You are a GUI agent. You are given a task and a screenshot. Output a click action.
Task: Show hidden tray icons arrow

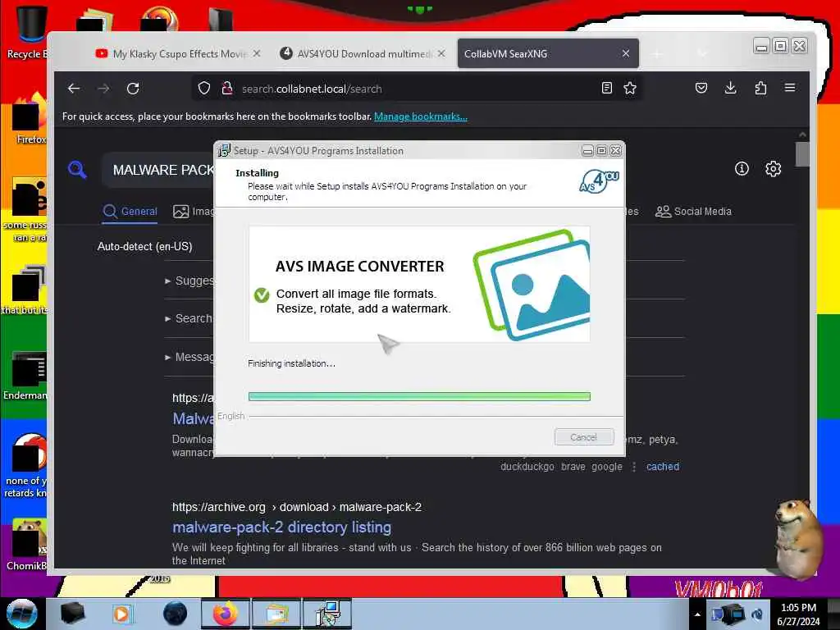pos(697,614)
